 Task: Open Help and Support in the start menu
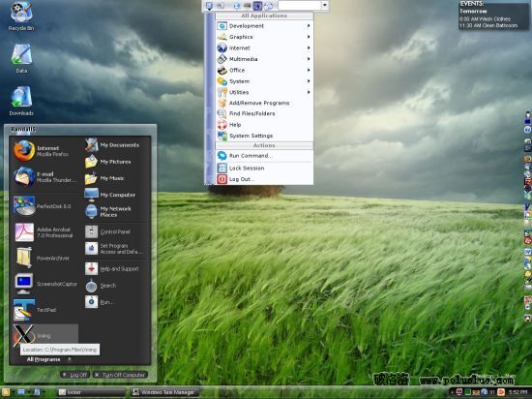point(115,268)
